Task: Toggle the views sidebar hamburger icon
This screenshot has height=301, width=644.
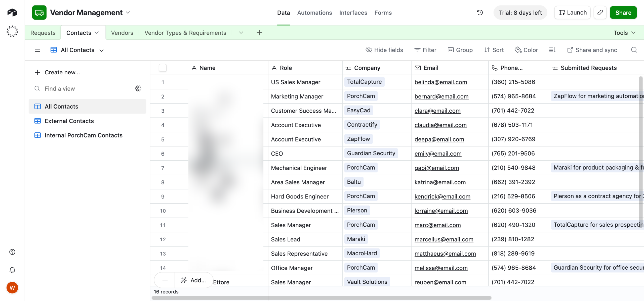Action: click(37, 50)
